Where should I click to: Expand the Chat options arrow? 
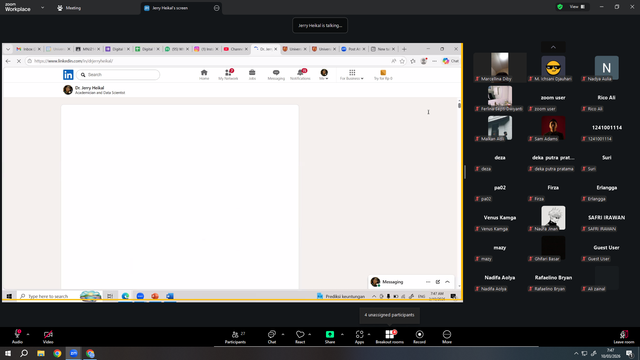tap(283, 334)
